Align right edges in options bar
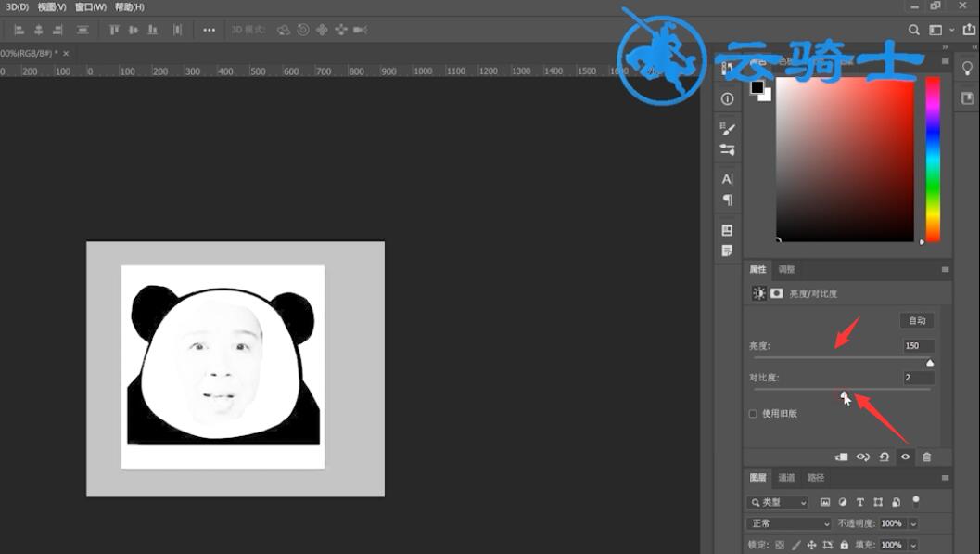This screenshot has width=980, height=554. click(57, 30)
